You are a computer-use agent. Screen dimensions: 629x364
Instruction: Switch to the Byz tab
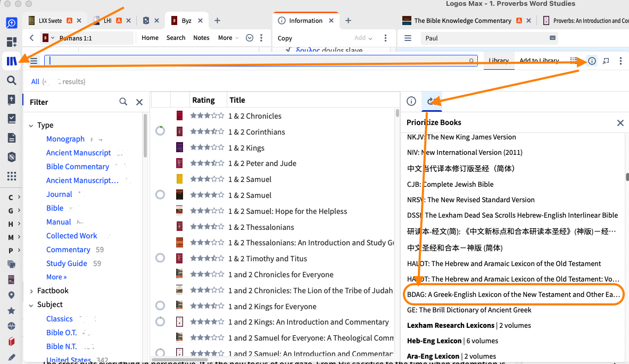pos(186,20)
